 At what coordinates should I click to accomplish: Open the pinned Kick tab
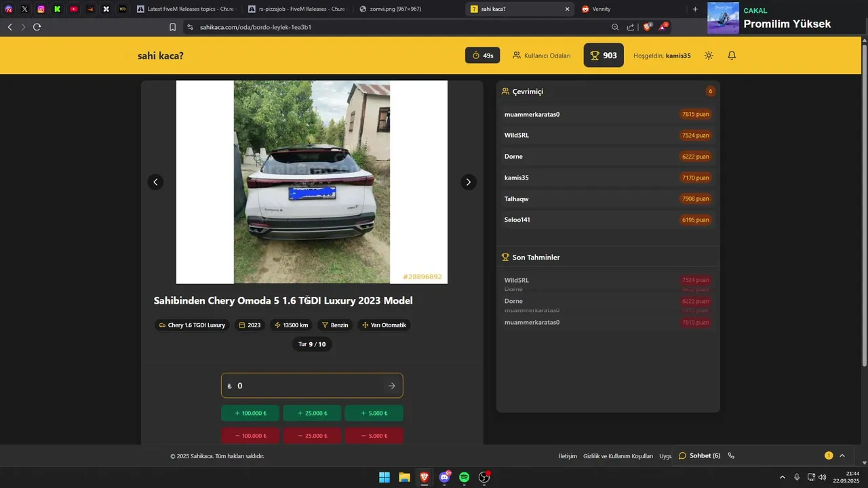[x=57, y=9]
